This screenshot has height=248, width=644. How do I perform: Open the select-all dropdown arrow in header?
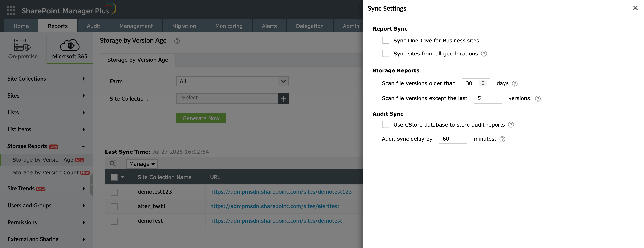pyautogui.click(x=123, y=177)
